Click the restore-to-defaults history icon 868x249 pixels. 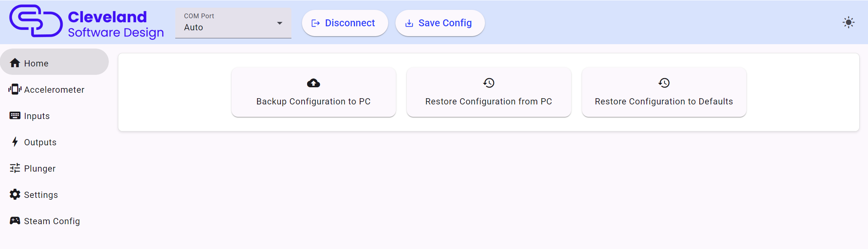pyautogui.click(x=664, y=83)
